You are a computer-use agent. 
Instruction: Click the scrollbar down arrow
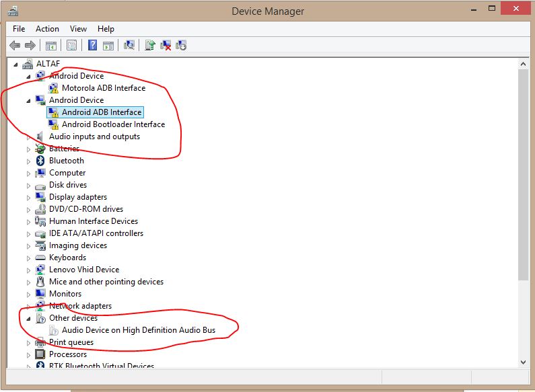(523, 362)
